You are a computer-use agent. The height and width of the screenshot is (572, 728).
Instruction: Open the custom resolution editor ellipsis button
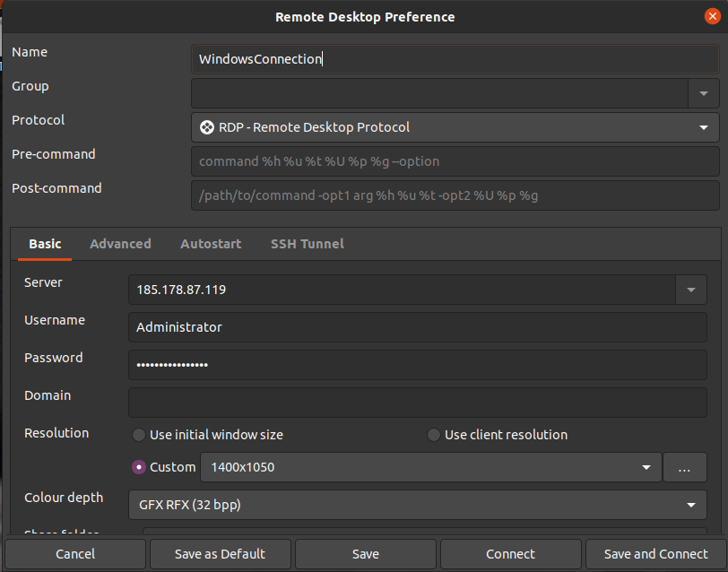(x=684, y=468)
